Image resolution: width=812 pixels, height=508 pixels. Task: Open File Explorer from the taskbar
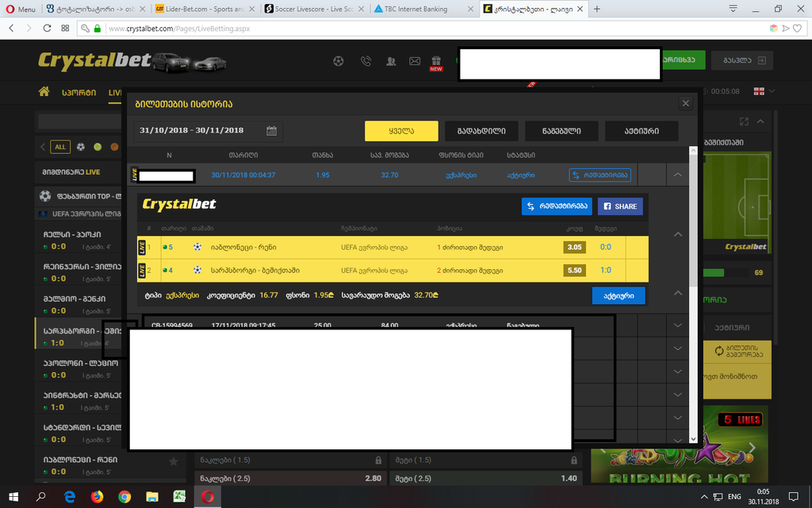tap(151, 497)
